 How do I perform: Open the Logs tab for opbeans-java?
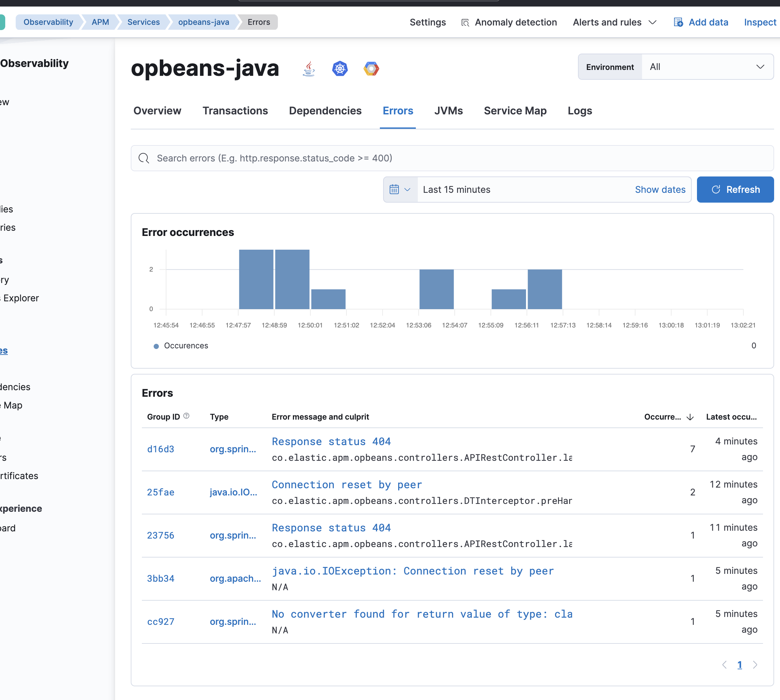pyautogui.click(x=580, y=111)
